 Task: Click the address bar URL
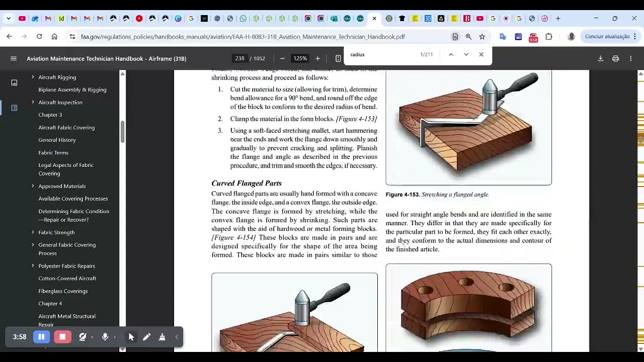(x=243, y=37)
